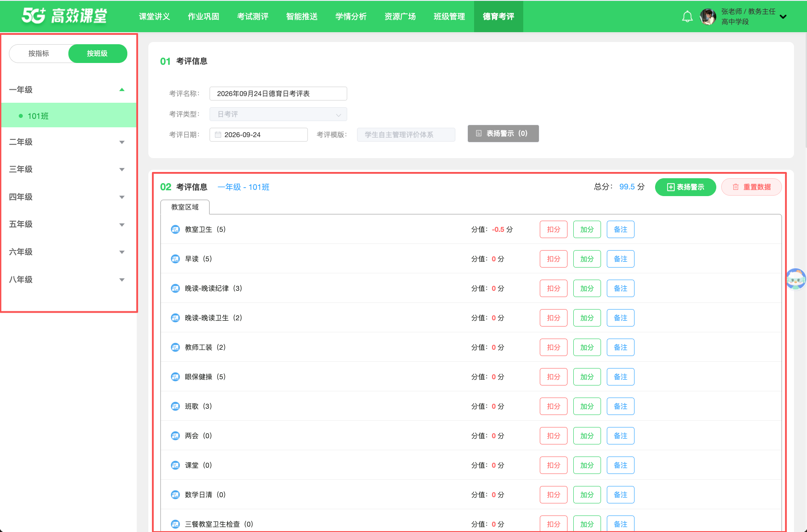Click the icon beside 早读 (5)

point(175,259)
